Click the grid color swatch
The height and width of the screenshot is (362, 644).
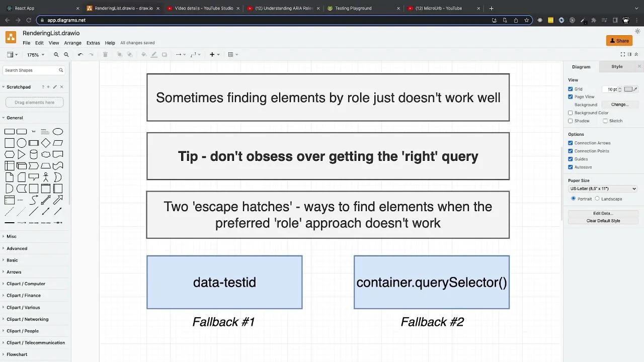627,89
